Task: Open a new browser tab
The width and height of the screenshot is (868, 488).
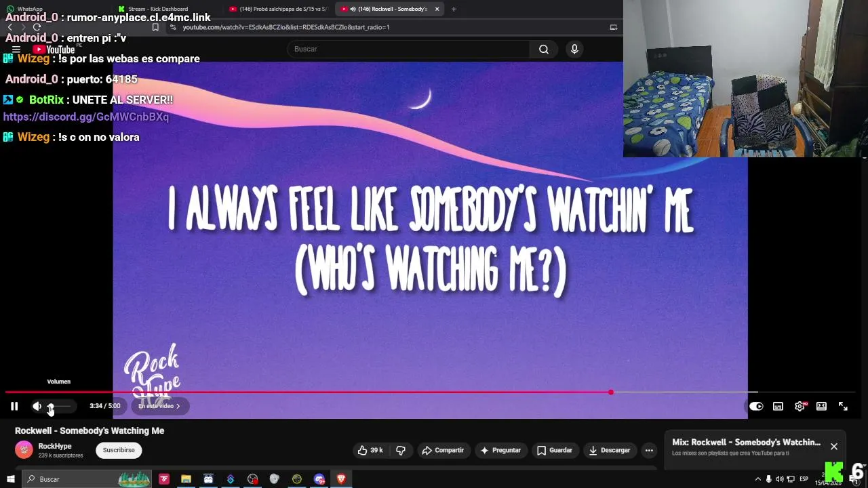Action: pyautogui.click(x=454, y=9)
